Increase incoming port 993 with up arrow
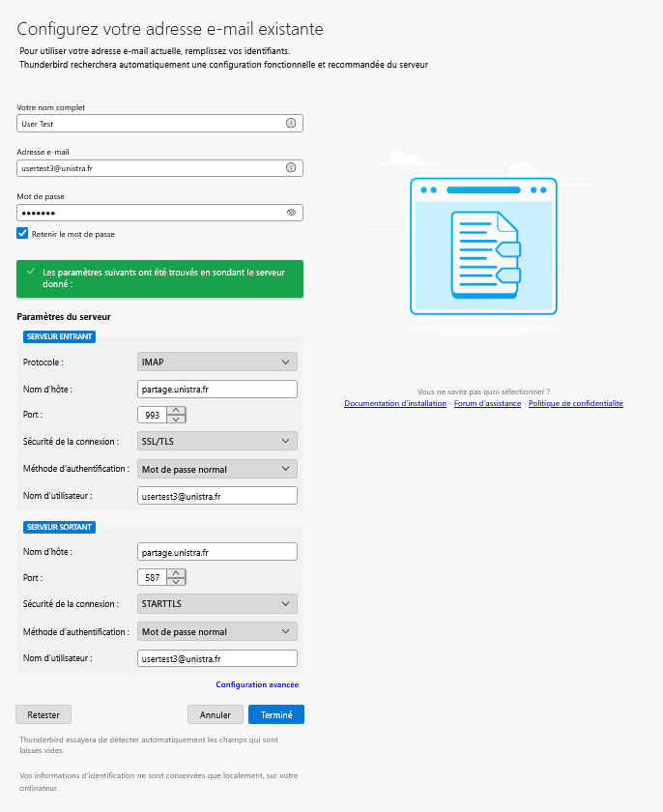 point(176,410)
